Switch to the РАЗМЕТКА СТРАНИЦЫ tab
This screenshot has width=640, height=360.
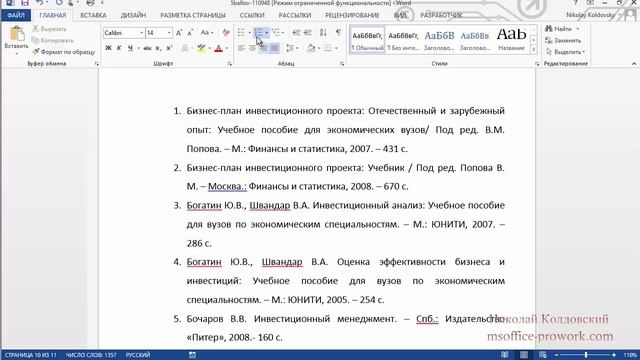[x=193, y=15]
